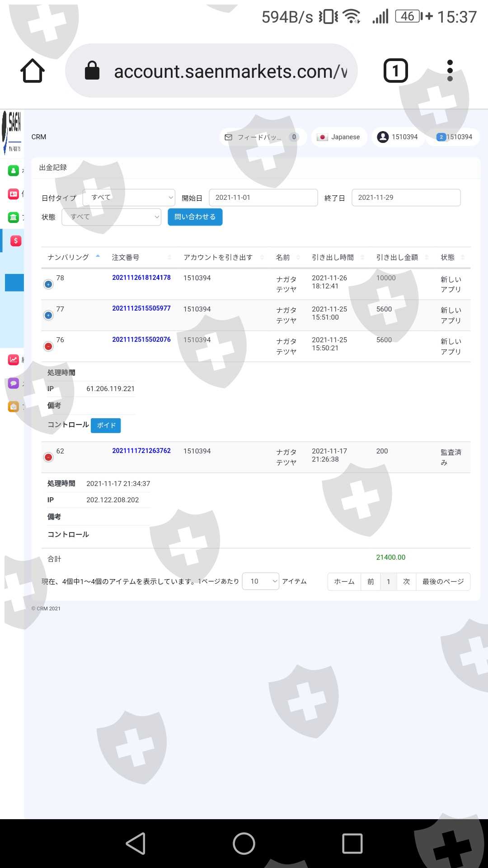Open order 2021112515502076

pos(141,340)
